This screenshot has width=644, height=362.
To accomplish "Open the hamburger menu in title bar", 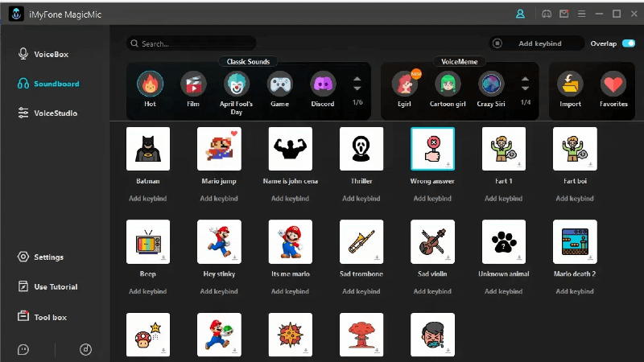I will [x=581, y=14].
